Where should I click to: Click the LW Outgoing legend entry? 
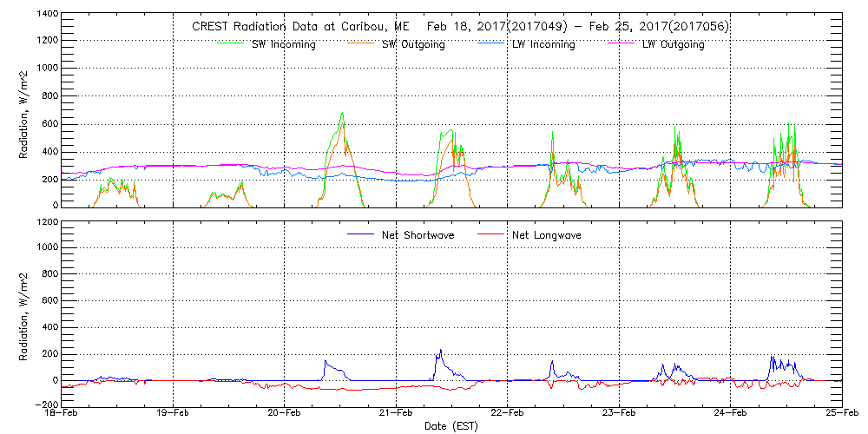[x=673, y=44]
